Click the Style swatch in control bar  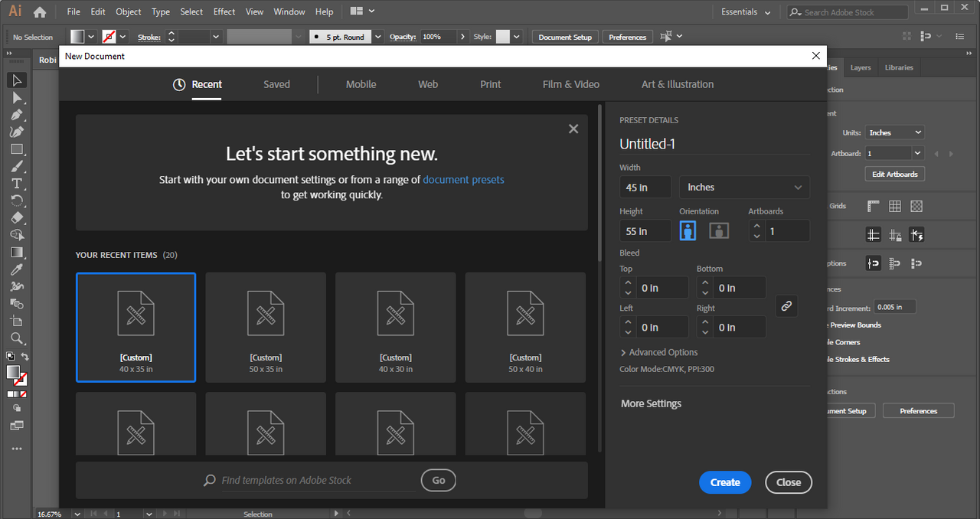click(x=503, y=37)
